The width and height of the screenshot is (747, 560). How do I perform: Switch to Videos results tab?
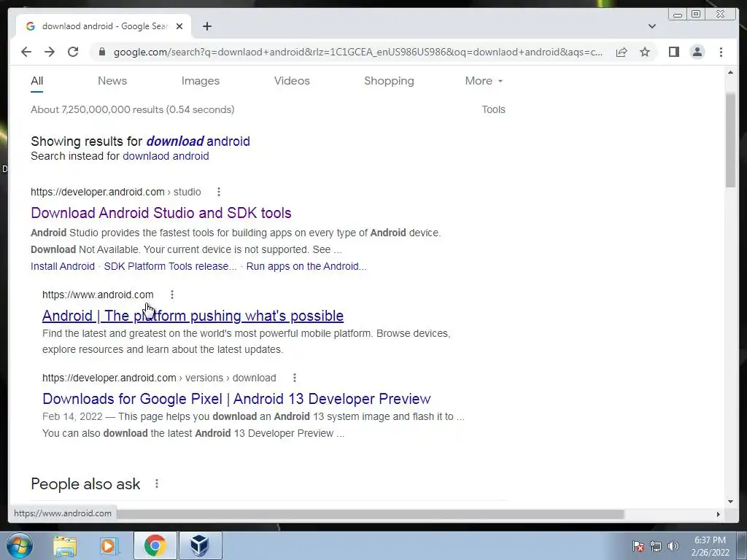click(292, 81)
